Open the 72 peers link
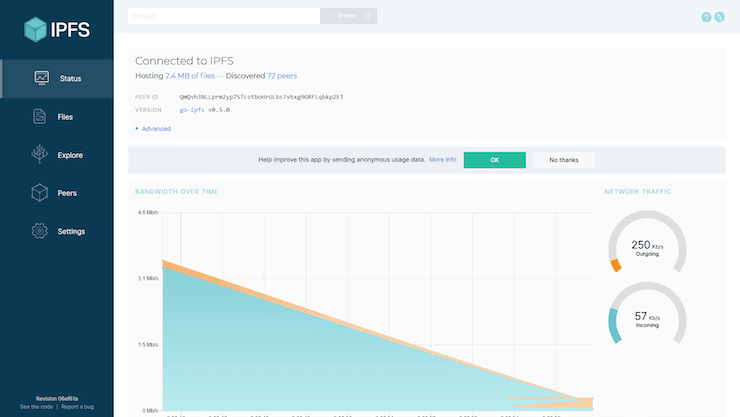This screenshot has height=417, width=740. [283, 76]
